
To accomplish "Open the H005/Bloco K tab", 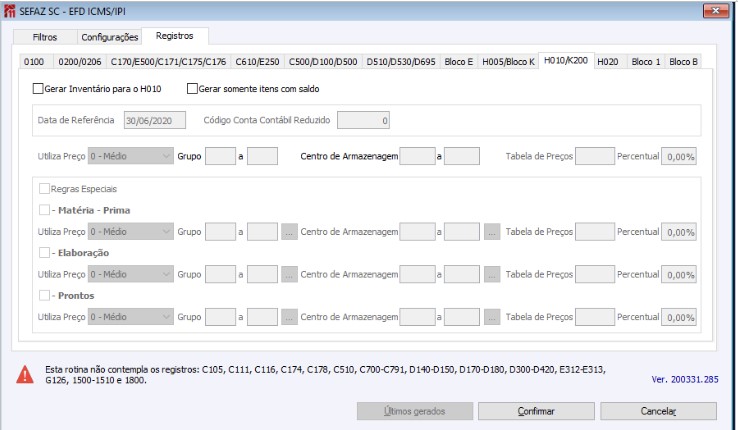I will coord(508,62).
